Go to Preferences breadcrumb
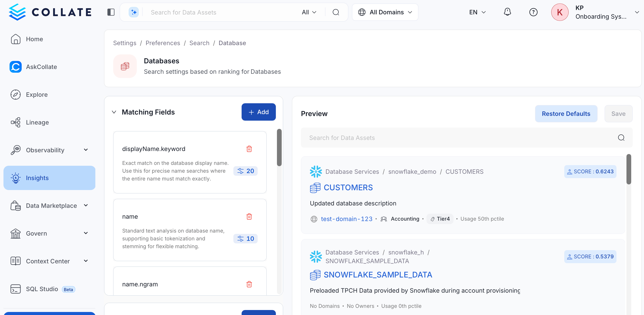This screenshot has height=315, width=644. pos(163,43)
